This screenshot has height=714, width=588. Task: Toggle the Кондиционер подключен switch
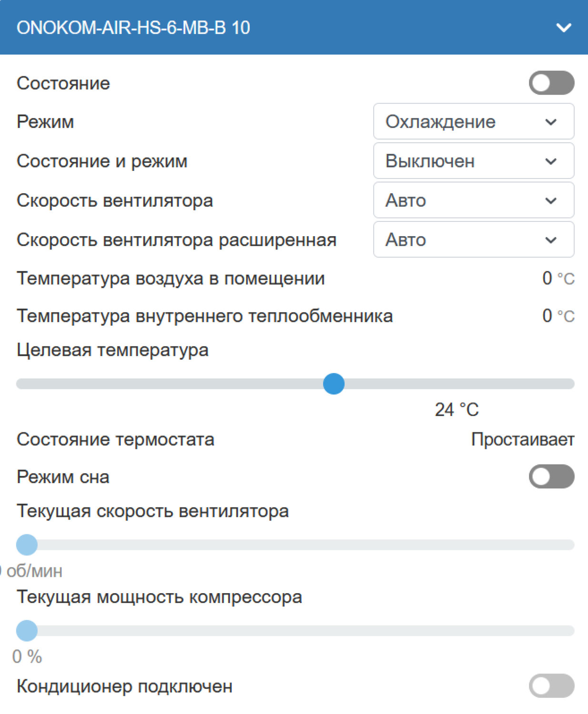pos(551,686)
